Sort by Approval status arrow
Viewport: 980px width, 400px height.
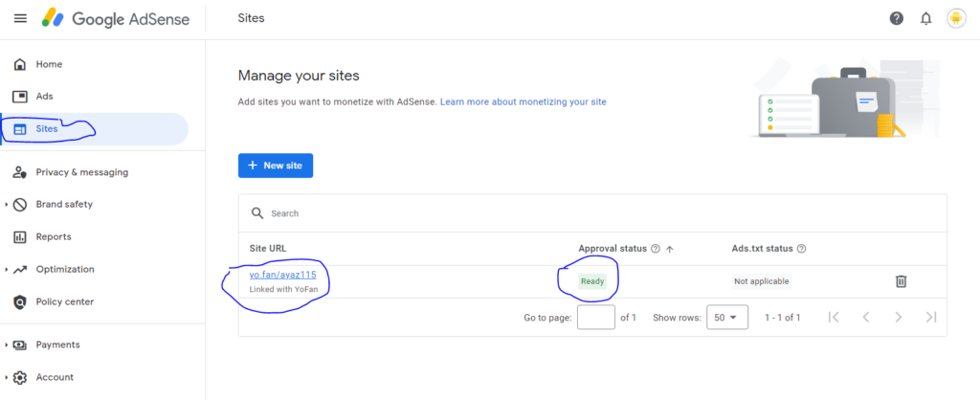pos(670,249)
